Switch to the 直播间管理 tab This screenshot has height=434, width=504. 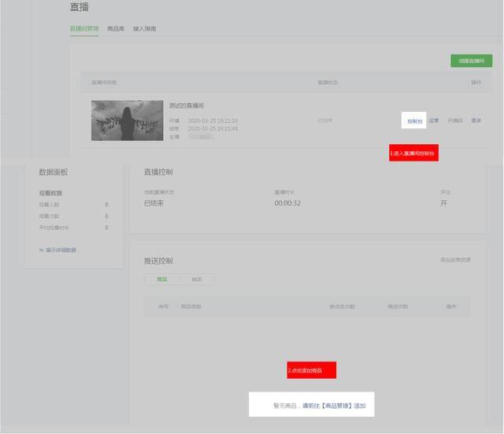tap(84, 29)
